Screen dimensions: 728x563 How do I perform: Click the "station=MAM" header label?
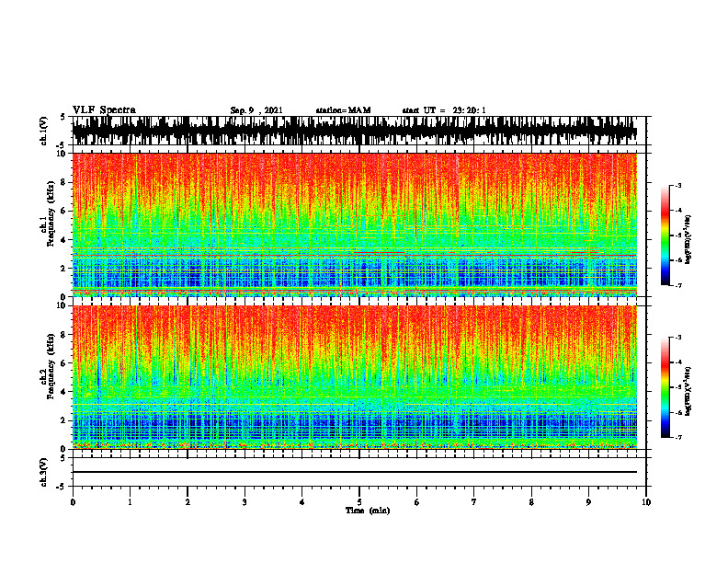pos(343,110)
